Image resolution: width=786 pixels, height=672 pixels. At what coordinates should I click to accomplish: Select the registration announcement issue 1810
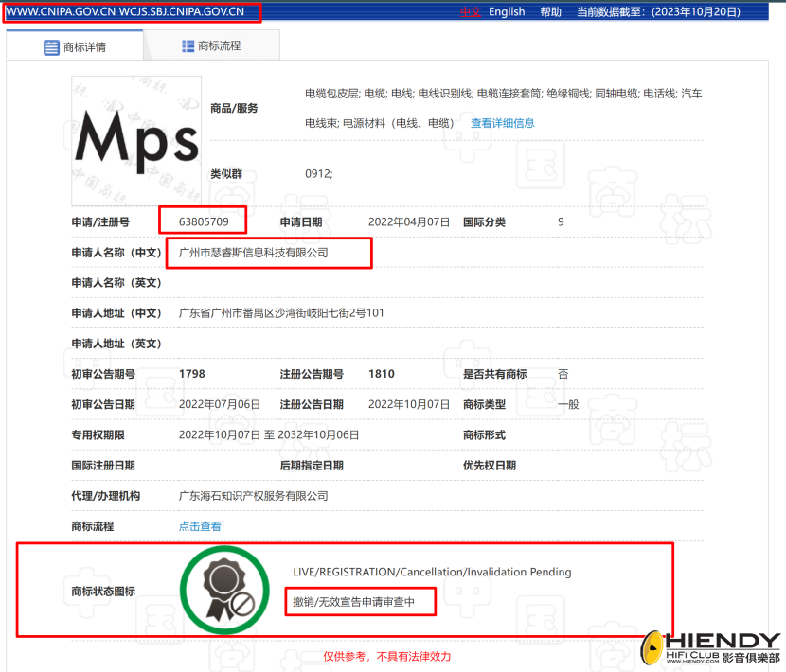pyautogui.click(x=382, y=374)
